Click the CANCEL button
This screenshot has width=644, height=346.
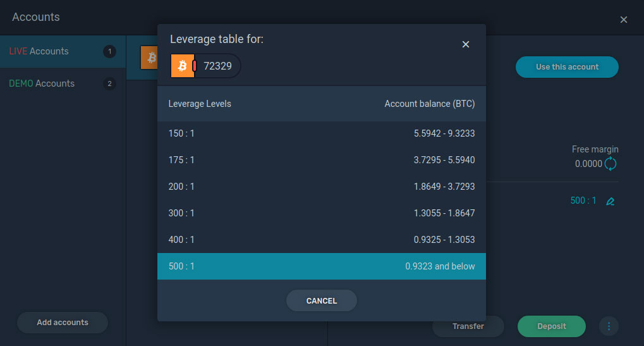click(322, 301)
